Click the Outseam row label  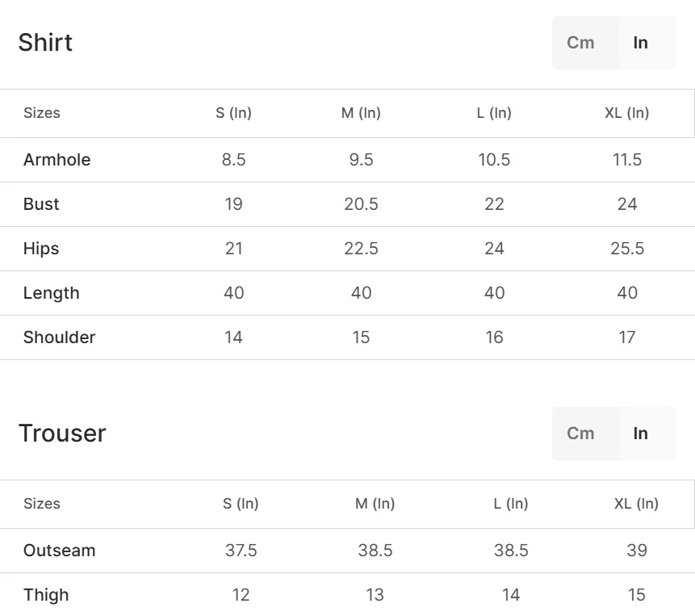coord(60,551)
